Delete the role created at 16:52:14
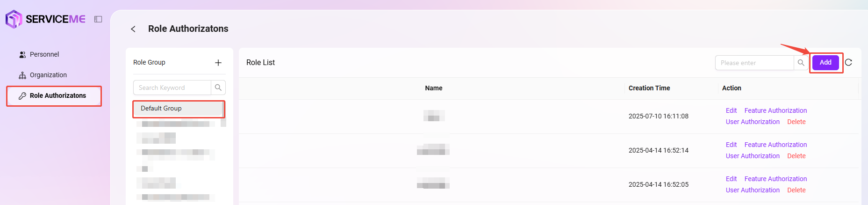The image size is (868, 205). [x=796, y=156]
